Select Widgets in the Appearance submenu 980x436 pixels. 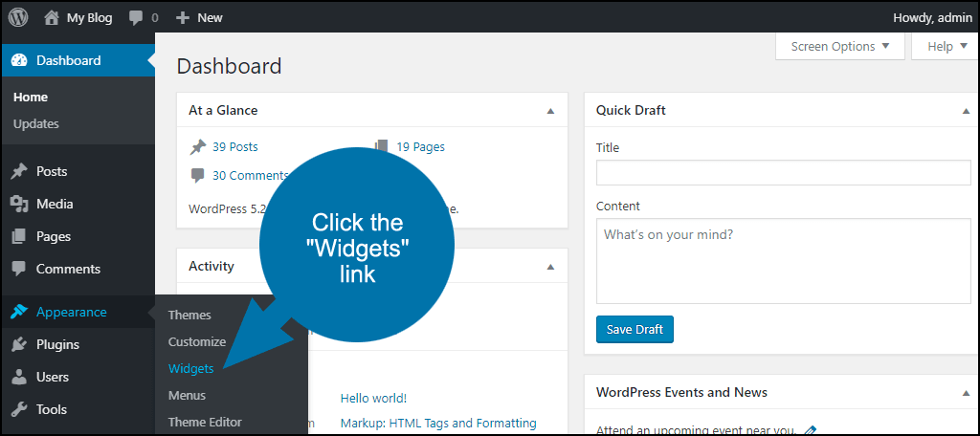[191, 368]
